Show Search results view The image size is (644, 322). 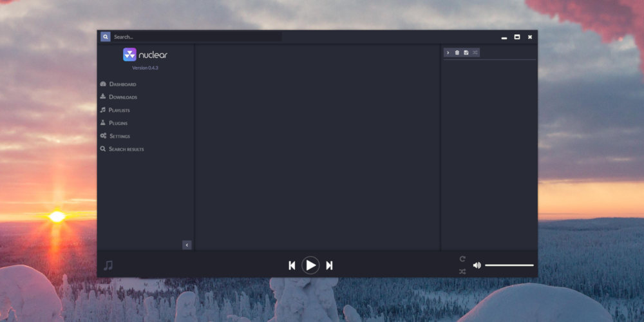[126, 149]
